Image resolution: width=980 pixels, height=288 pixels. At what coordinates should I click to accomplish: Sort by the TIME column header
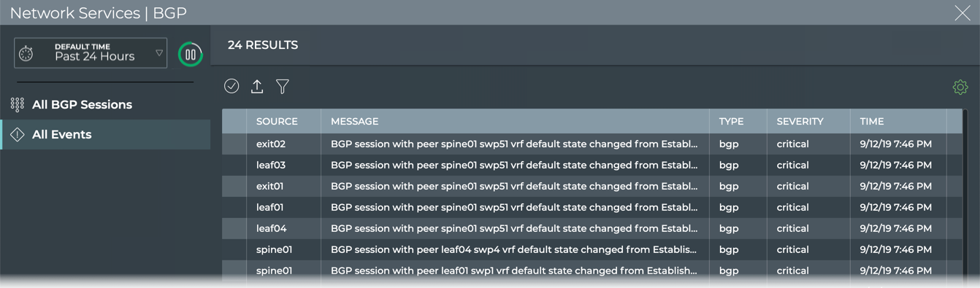(872, 122)
